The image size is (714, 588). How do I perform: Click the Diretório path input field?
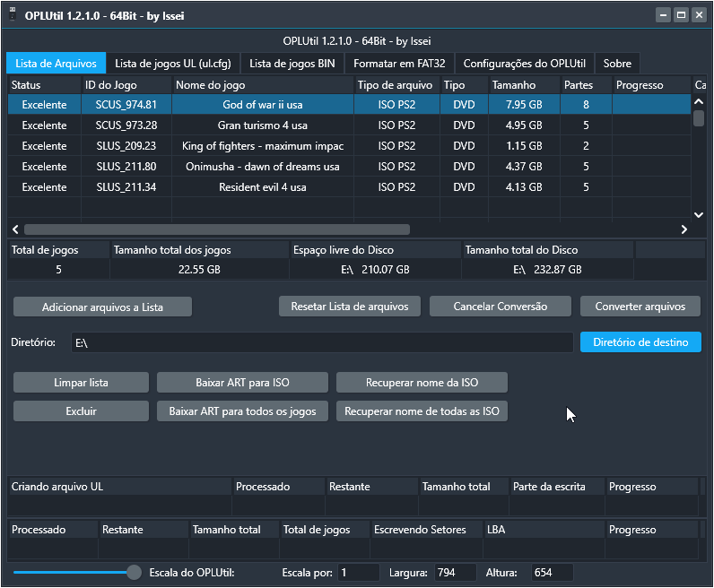pos(321,342)
